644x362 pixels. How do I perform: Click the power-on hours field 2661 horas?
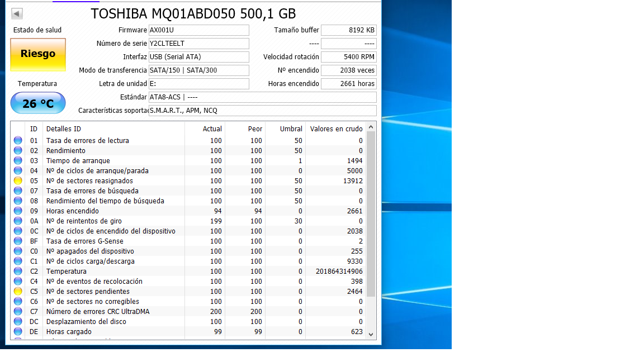[349, 84]
